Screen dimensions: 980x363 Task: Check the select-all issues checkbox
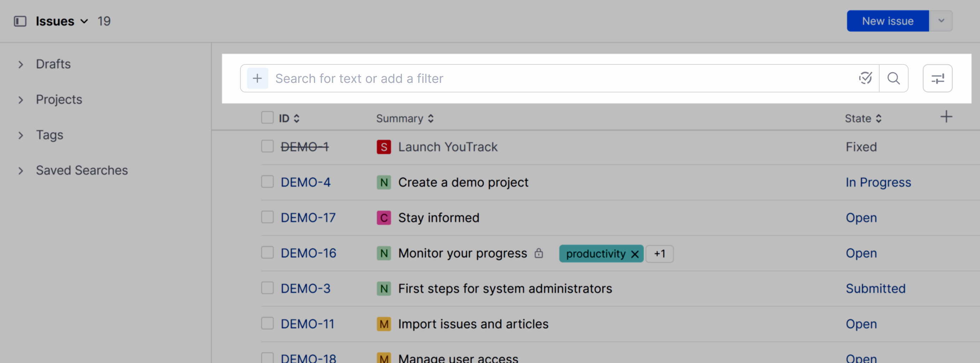267,118
